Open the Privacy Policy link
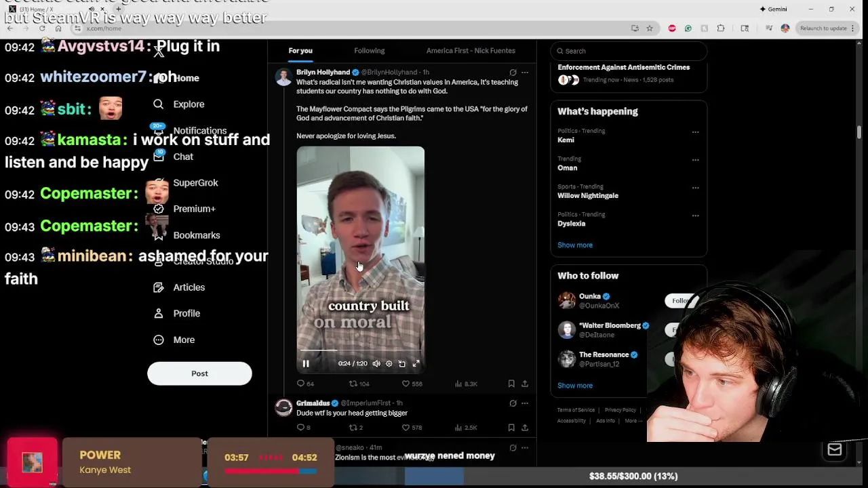 (620, 410)
